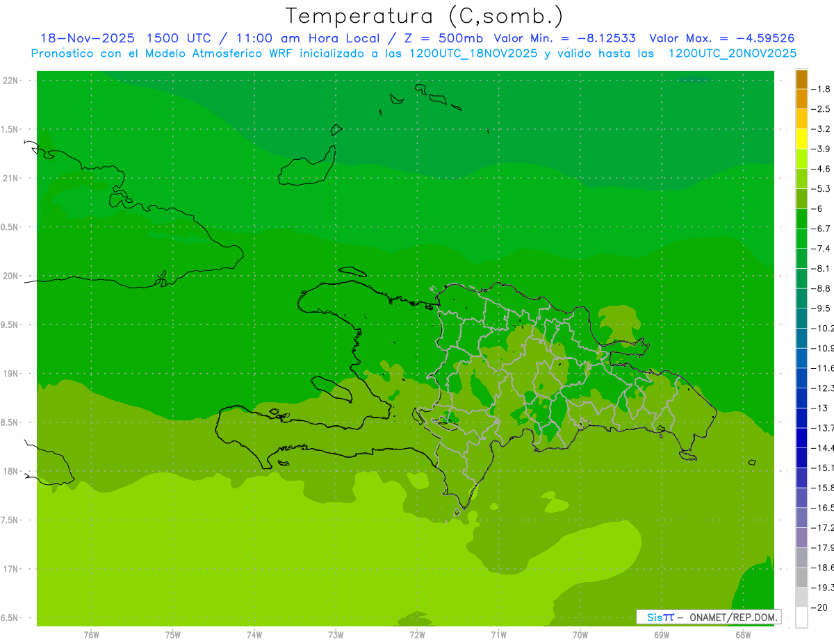Pick the green swatch between -6 and -6.7
This screenshot has width=834, height=644.
[801, 218]
